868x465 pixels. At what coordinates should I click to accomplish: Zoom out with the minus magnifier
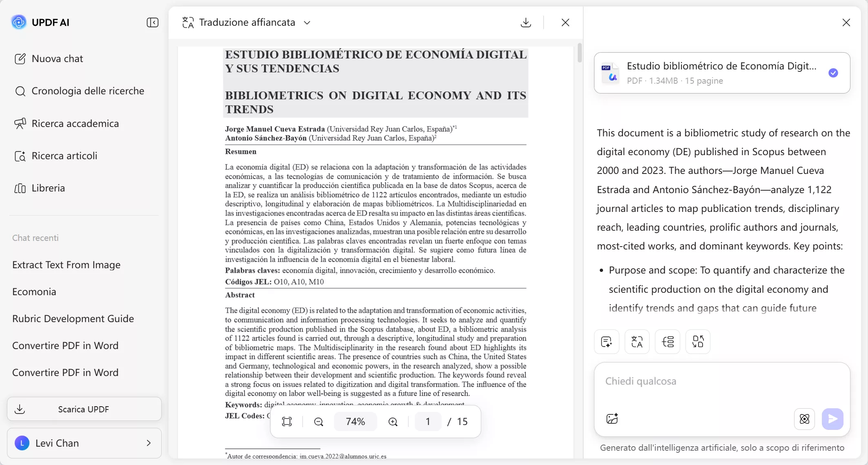tap(318, 421)
